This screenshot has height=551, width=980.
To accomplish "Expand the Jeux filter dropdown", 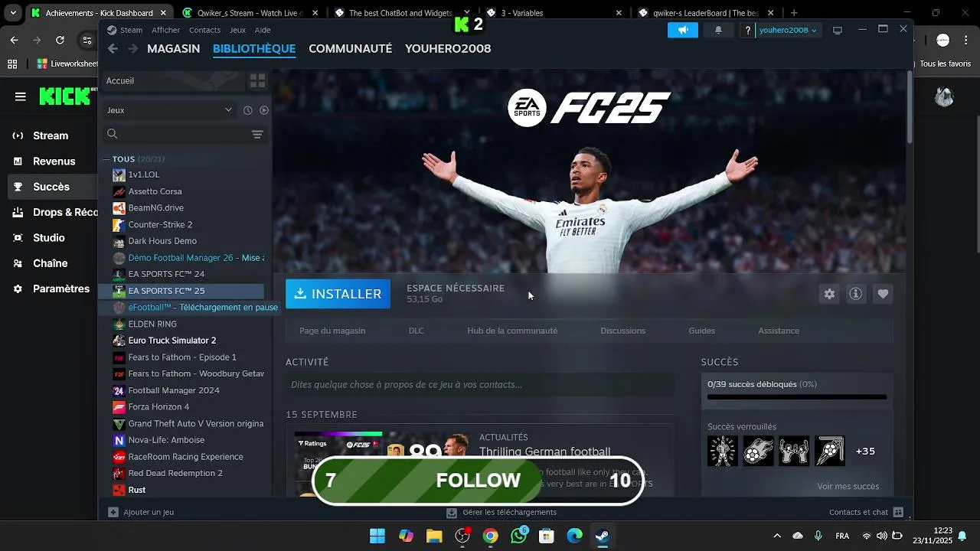I will (x=169, y=110).
